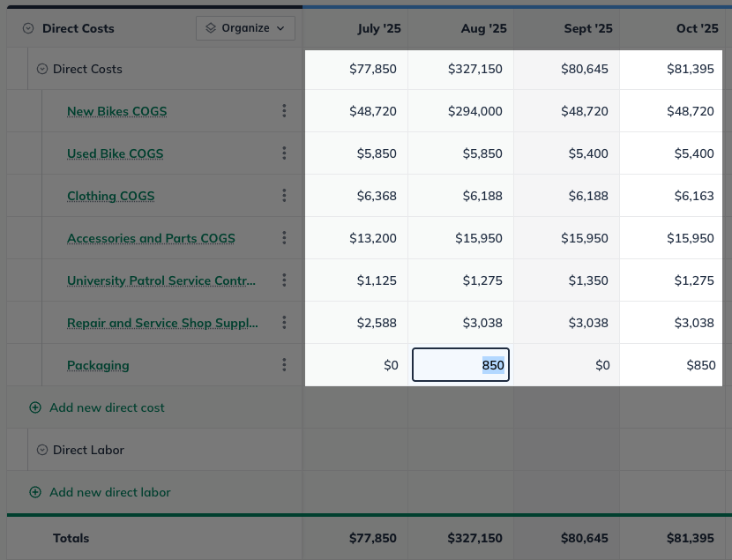Open the New Bikes COGS line item
732x560 pixels.
117,110
